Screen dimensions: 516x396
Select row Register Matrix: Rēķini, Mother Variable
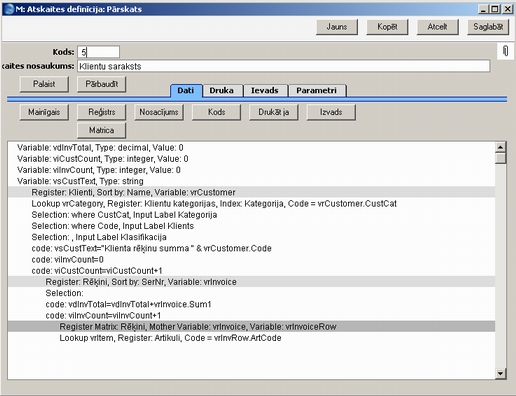[251, 327]
